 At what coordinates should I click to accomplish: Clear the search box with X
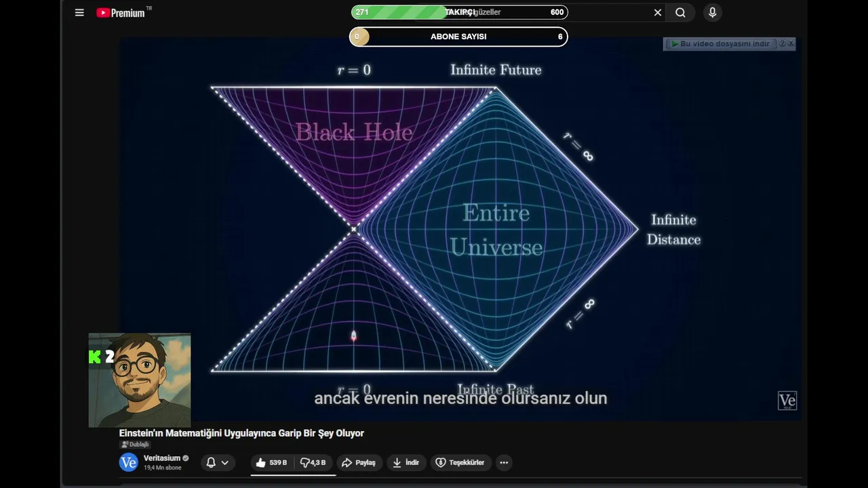coord(657,12)
